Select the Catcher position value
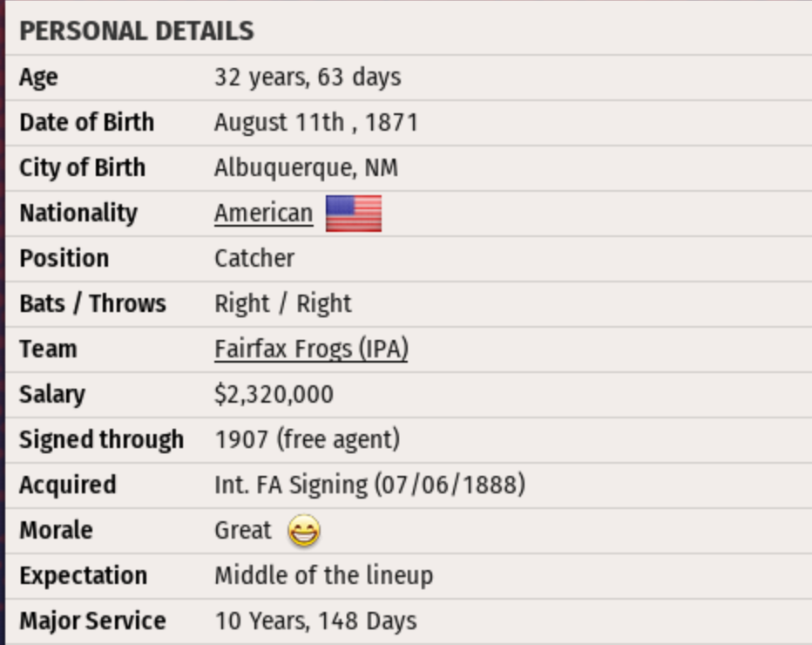 coord(254,258)
